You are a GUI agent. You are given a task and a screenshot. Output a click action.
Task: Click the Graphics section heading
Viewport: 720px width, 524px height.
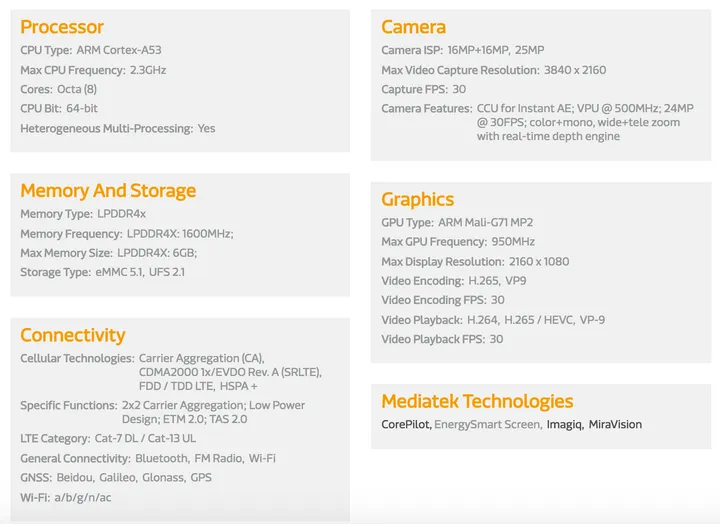coord(417,199)
